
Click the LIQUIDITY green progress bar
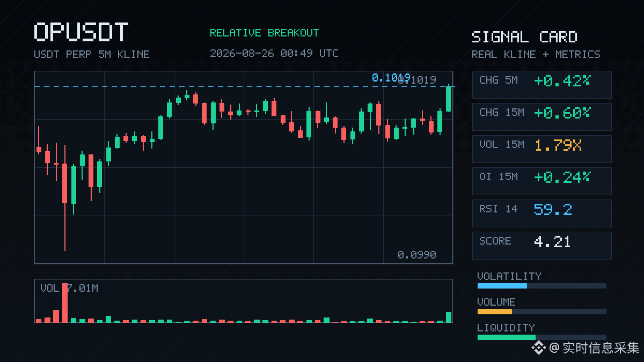[541, 337]
